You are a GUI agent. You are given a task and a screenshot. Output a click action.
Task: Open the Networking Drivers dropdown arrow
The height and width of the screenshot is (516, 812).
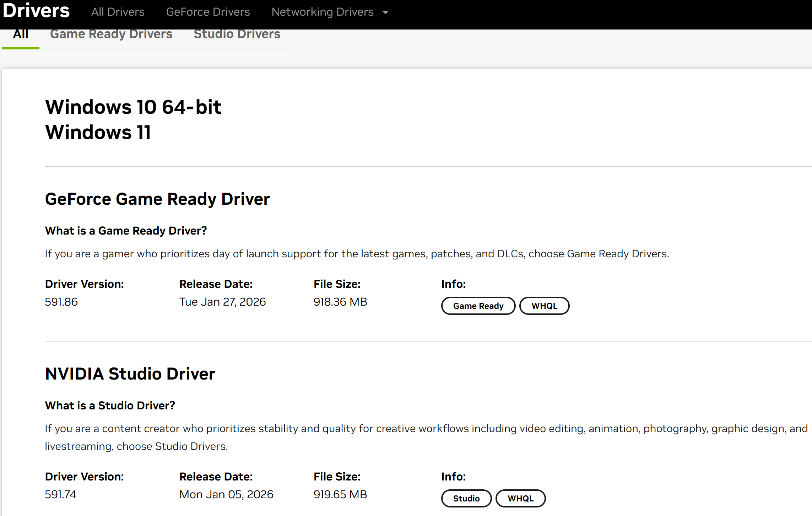[x=385, y=12]
